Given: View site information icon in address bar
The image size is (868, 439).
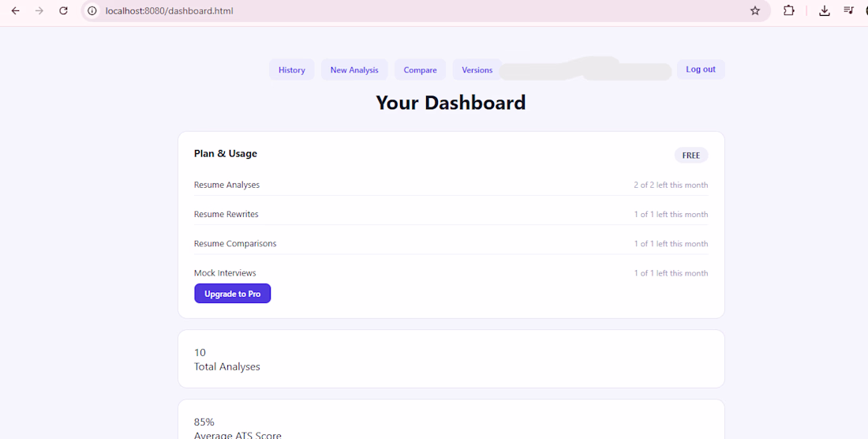Looking at the screenshot, I should (x=92, y=10).
